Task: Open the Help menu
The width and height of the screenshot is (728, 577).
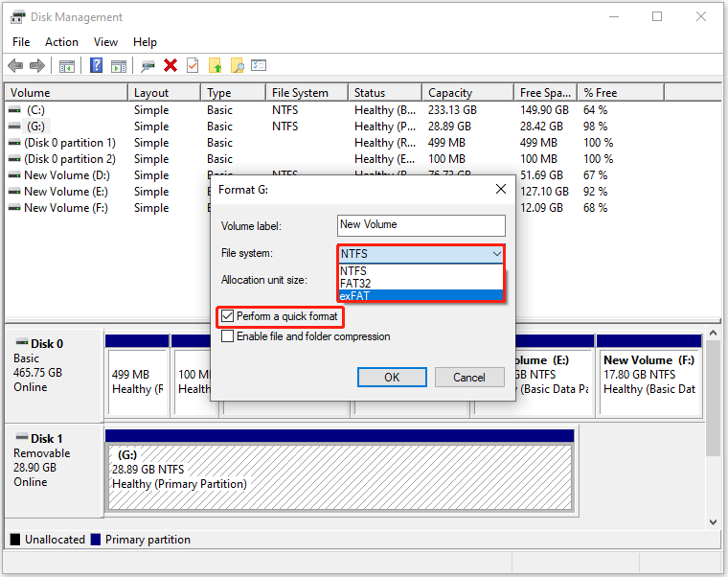Action: 145,42
